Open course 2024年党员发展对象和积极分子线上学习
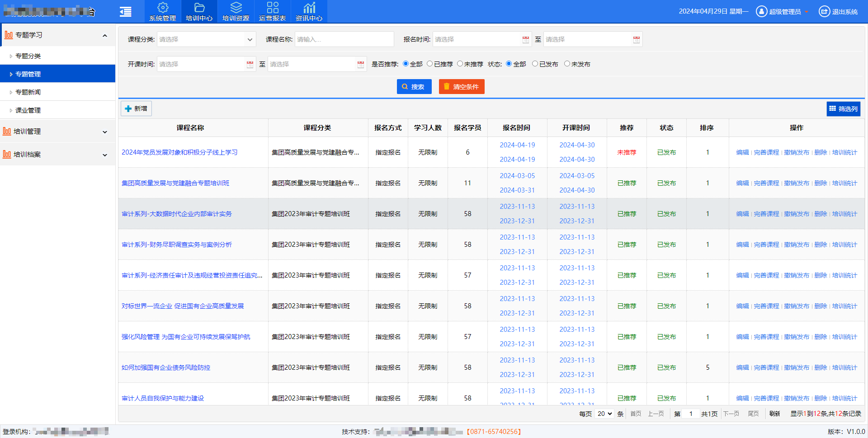Image resolution: width=868 pixels, height=438 pixels. pyautogui.click(x=179, y=152)
